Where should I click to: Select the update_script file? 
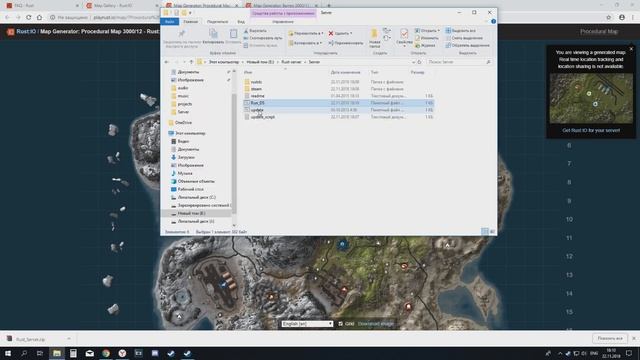point(339,117)
